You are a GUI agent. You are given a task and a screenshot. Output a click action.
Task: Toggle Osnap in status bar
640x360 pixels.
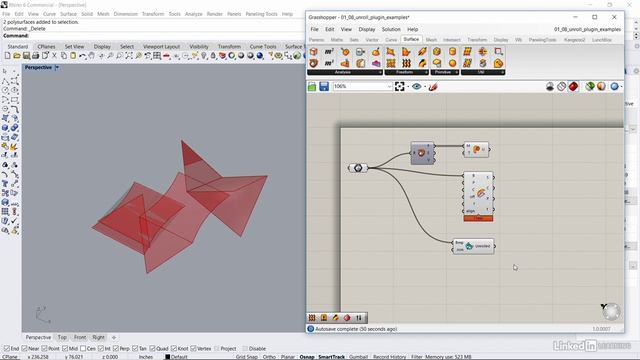pyautogui.click(x=307, y=357)
